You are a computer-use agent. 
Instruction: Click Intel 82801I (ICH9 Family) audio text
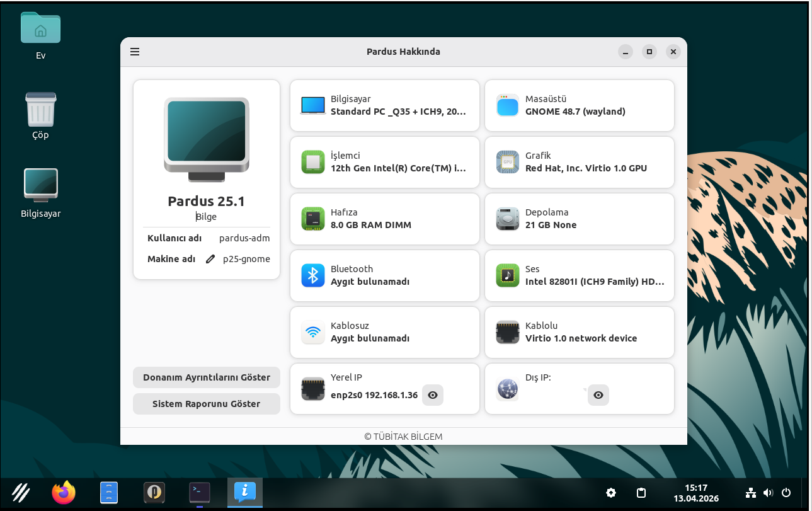(x=595, y=282)
